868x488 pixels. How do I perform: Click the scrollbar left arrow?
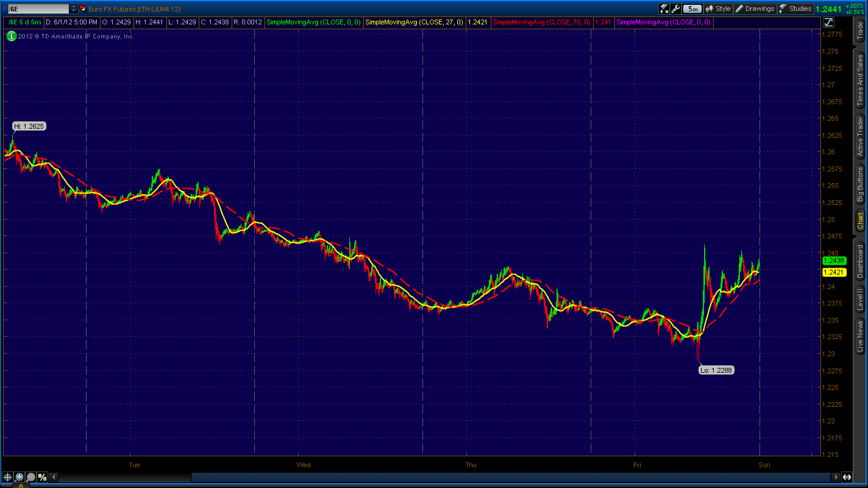53,477
